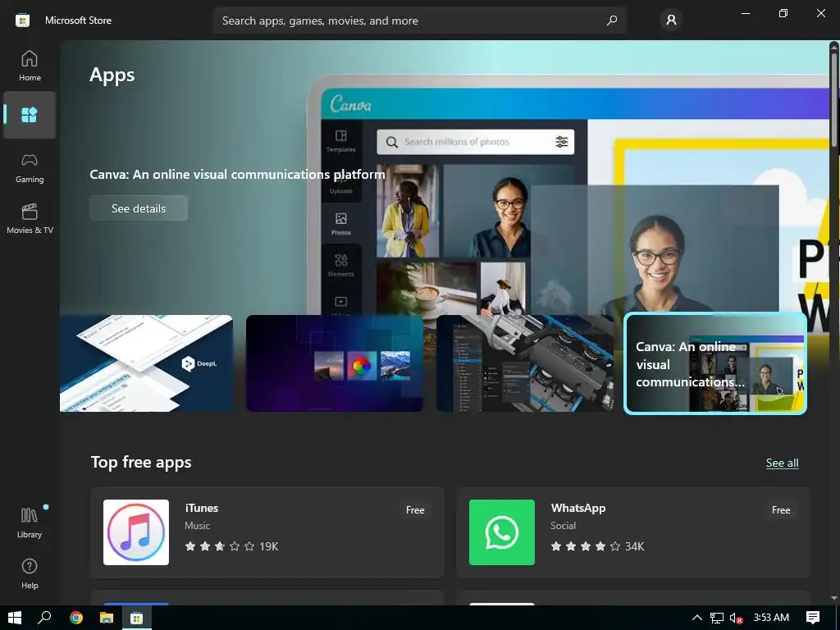Open the Help page
This screenshot has height=630, width=840.
30,573
